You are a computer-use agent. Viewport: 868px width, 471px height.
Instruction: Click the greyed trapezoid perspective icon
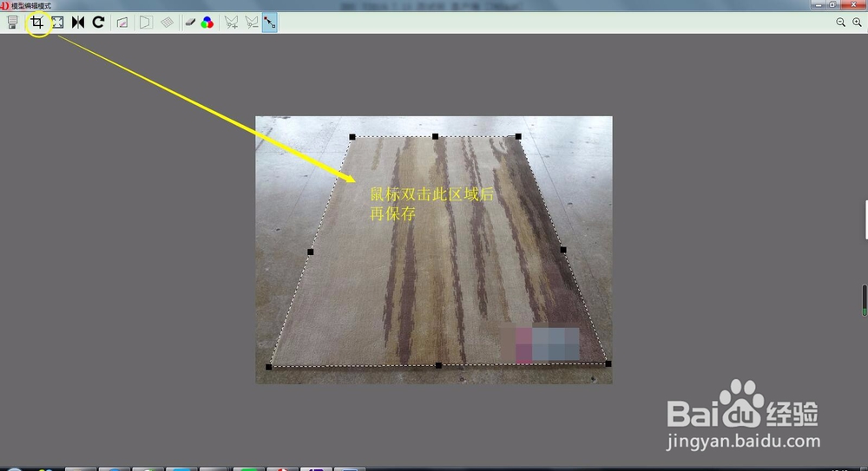tap(146, 23)
